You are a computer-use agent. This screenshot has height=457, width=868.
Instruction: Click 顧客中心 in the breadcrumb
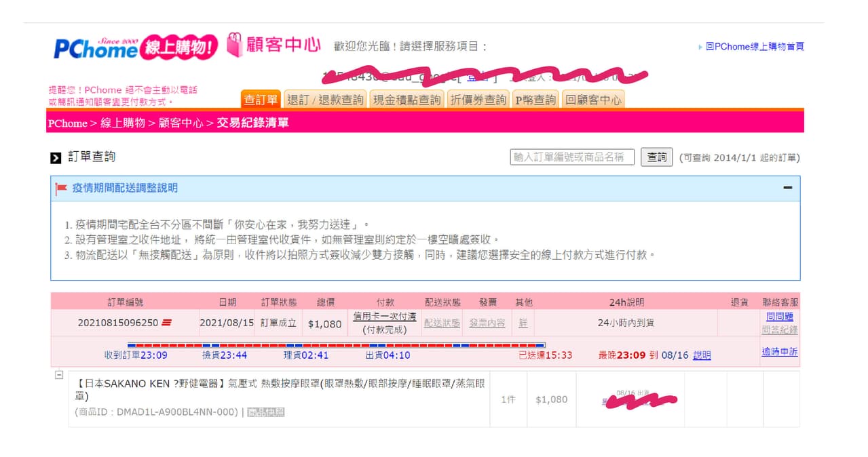181,123
